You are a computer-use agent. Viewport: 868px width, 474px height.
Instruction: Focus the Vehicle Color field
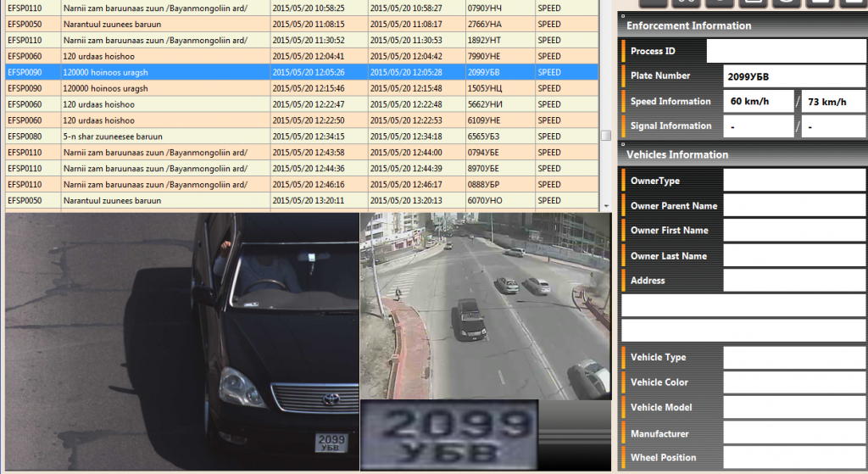click(x=793, y=382)
